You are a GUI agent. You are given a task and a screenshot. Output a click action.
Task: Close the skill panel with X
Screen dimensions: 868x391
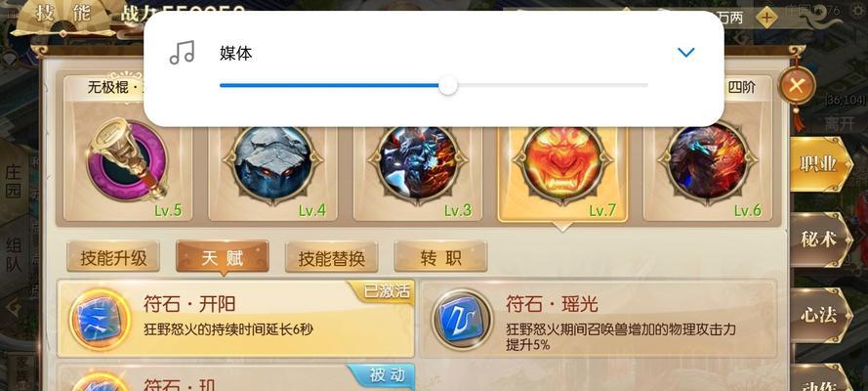click(796, 86)
